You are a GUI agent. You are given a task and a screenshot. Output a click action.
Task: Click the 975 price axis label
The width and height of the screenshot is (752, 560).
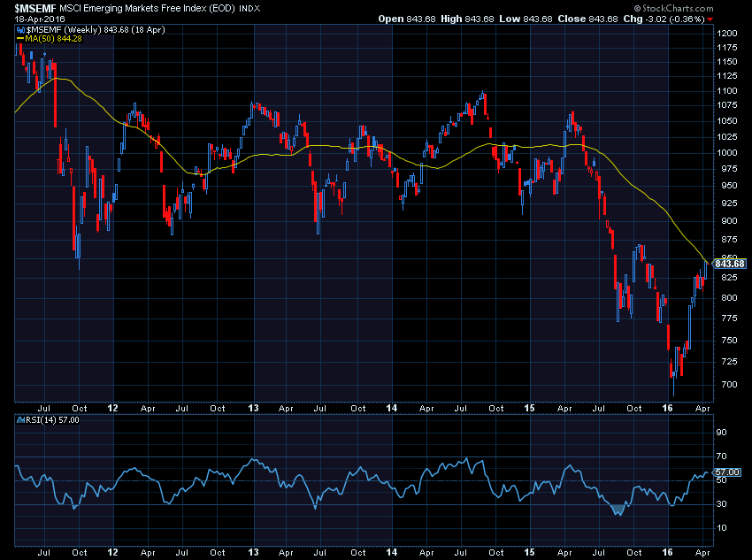coord(730,169)
